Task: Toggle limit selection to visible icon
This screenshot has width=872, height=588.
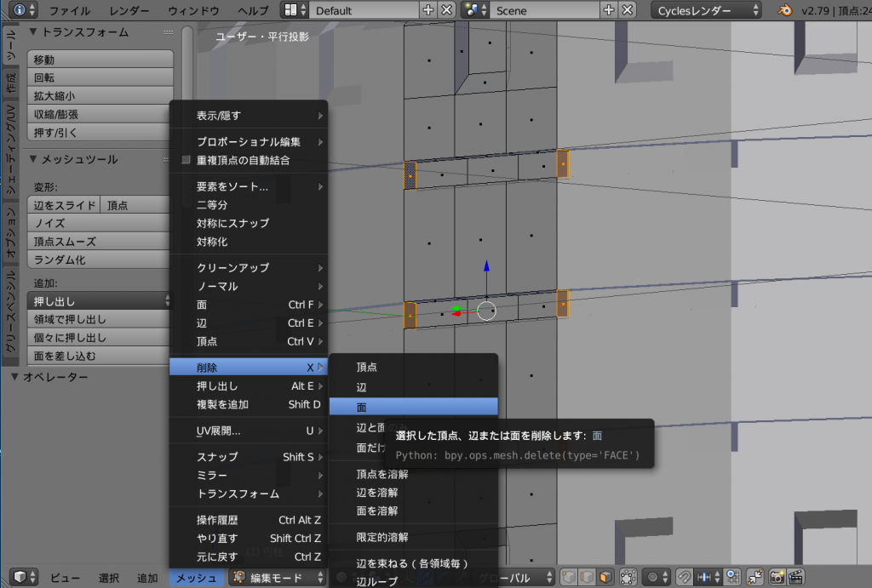Action: pos(628,577)
